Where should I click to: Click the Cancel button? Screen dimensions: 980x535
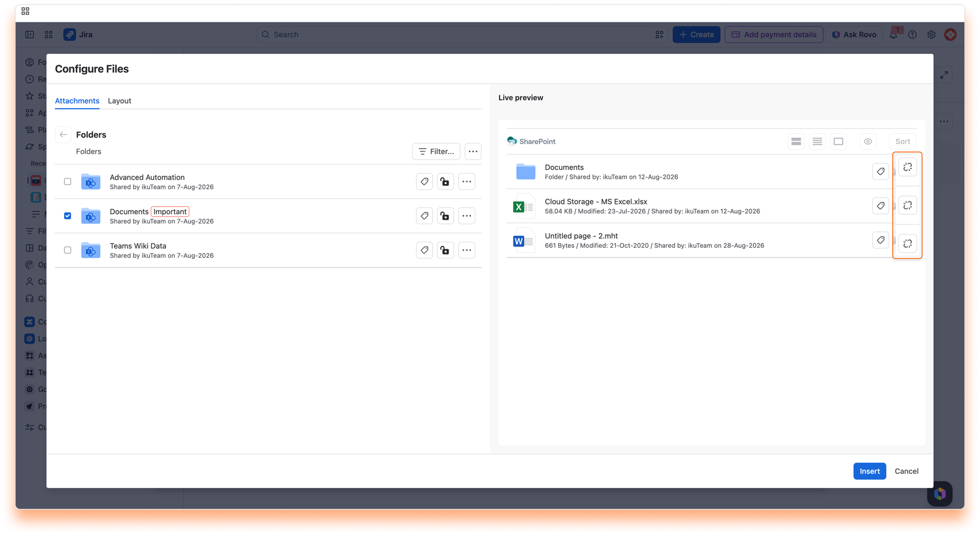906,471
